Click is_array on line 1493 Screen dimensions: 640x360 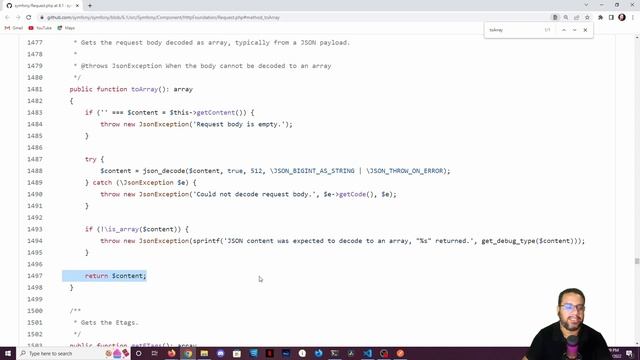pos(123,229)
